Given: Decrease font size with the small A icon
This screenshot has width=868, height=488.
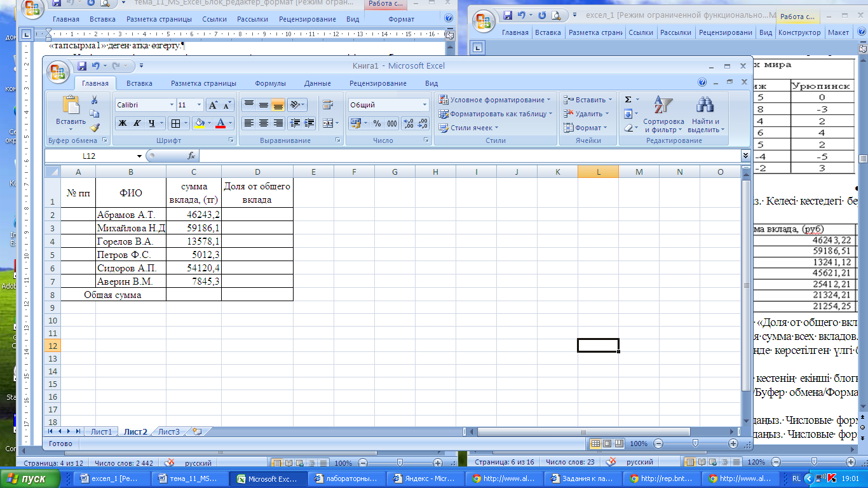Looking at the screenshot, I should point(227,105).
